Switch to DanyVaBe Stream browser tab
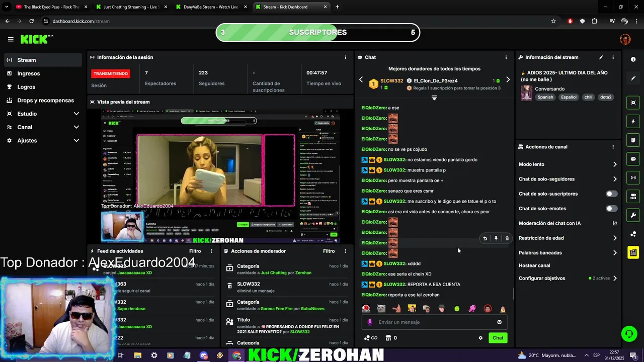Image resolution: width=644 pixels, height=362 pixels. (211, 7)
